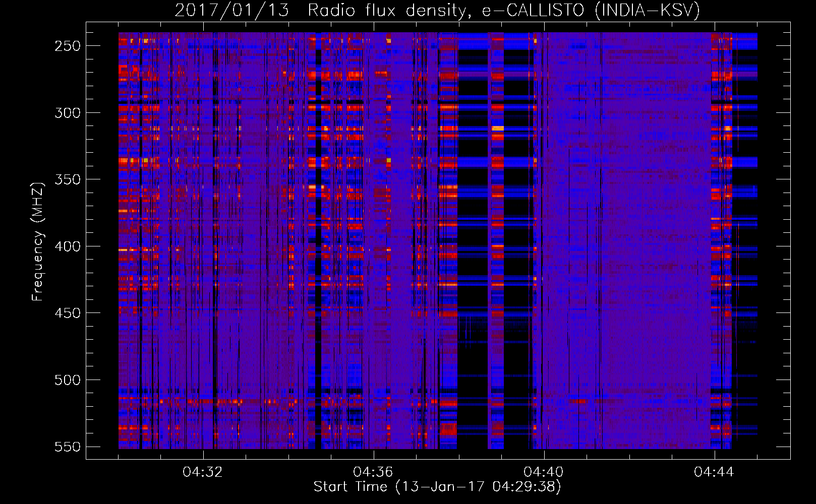The width and height of the screenshot is (816, 504).
Task: Select the 450 frequency tick label
Action: (68, 313)
